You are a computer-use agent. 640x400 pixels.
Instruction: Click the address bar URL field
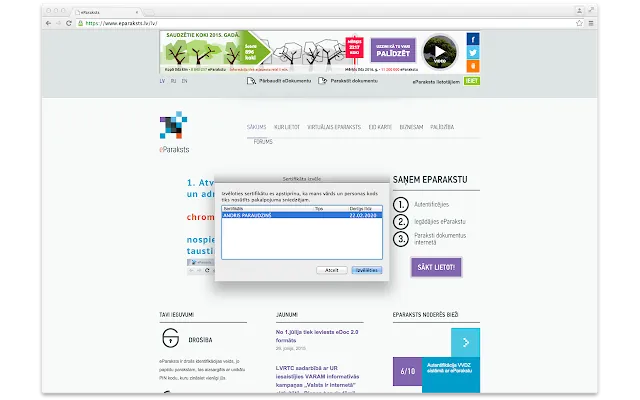(327, 23)
